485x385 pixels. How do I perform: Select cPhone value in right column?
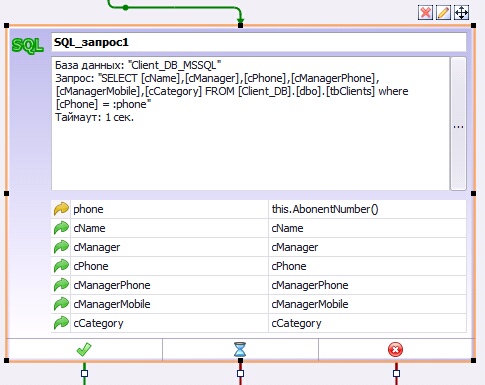click(x=367, y=266)
